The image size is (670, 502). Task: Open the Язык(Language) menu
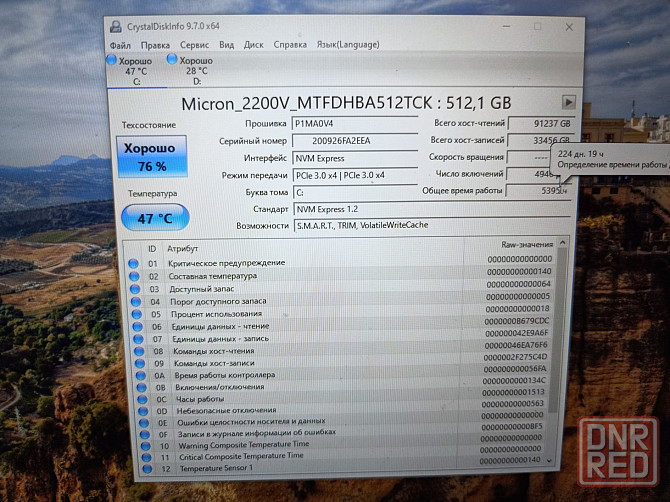pyautogui.click(x=348, y=45)
